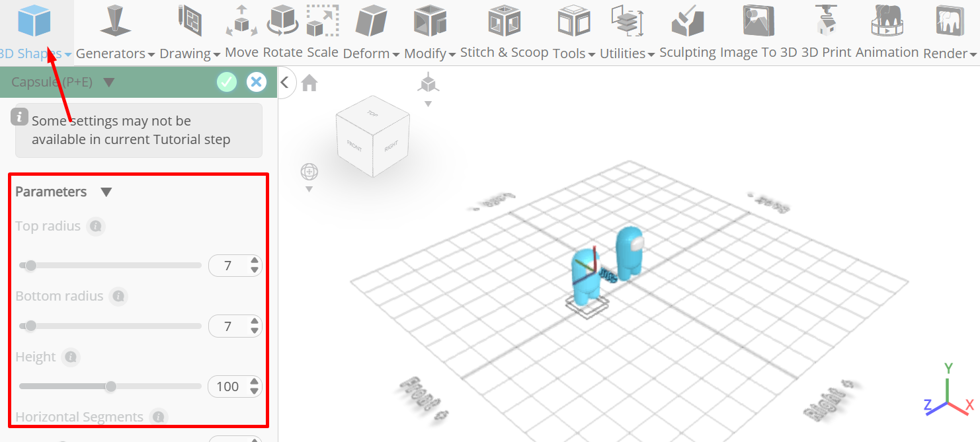Image resolution: width=980 pixels, height=442 pixels.
Task: Click the Bottom radius value field
Action: tap(228, 326)
